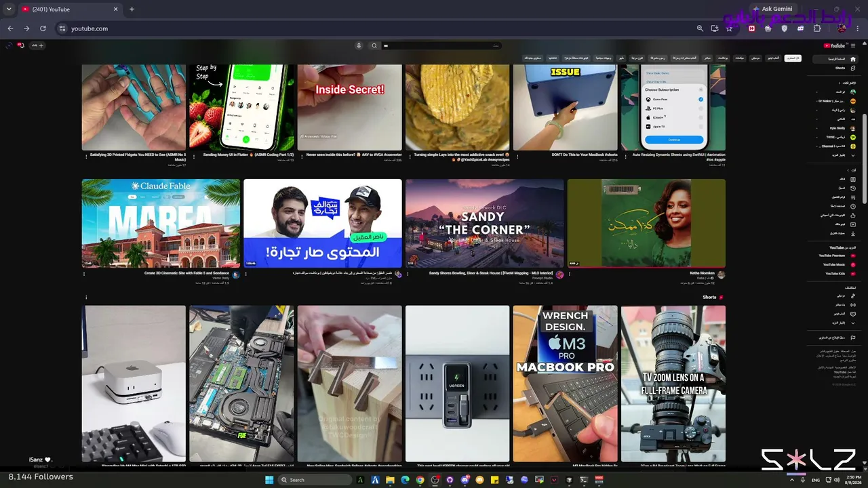Click the Ask Gemini button
Screen dimensions: 868x488
pyautogui.click(x=772, y=9)
